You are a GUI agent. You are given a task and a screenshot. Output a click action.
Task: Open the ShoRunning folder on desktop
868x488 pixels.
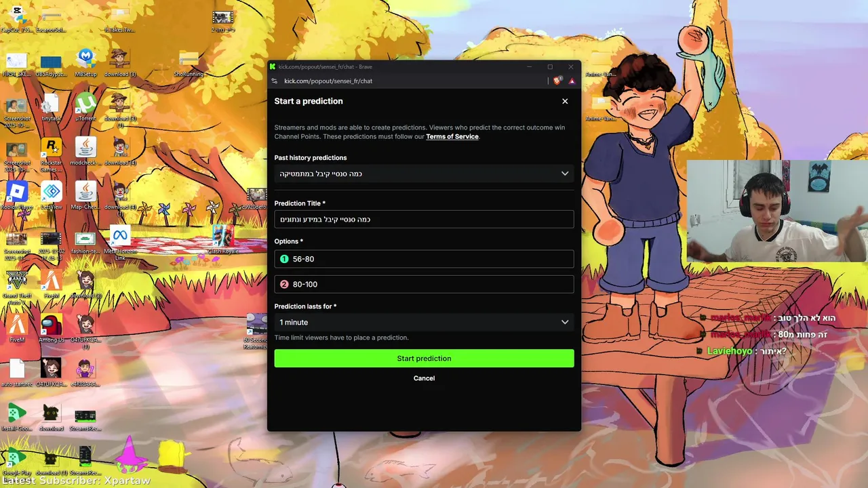(x=189, y=62)
